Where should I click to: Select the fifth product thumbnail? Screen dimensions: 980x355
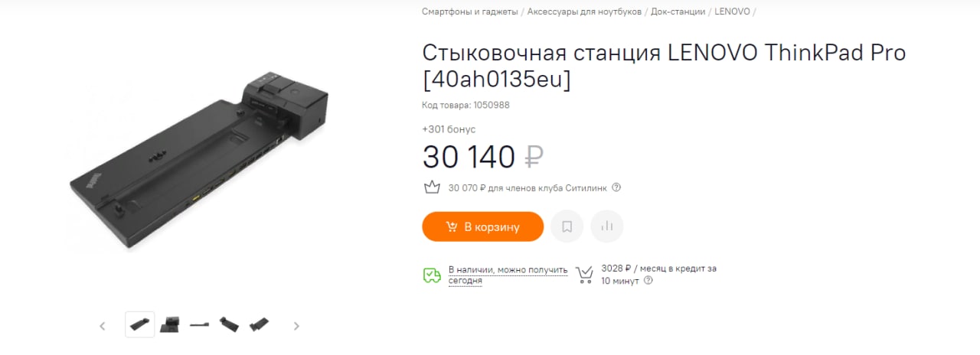point(259,324)
